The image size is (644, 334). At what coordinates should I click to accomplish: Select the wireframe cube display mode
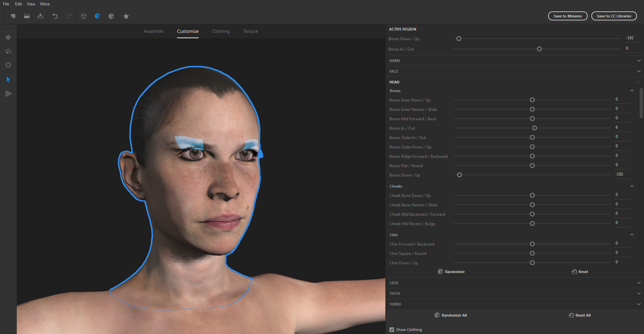point(84,16)
